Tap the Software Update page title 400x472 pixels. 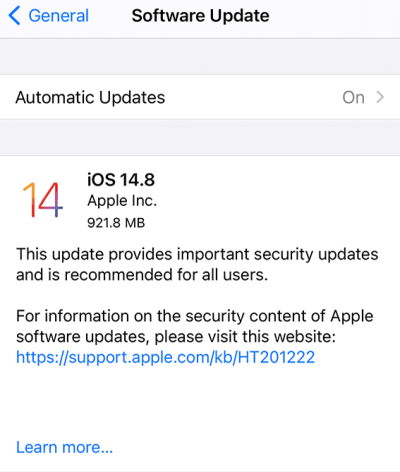click(x=200, y=16)
